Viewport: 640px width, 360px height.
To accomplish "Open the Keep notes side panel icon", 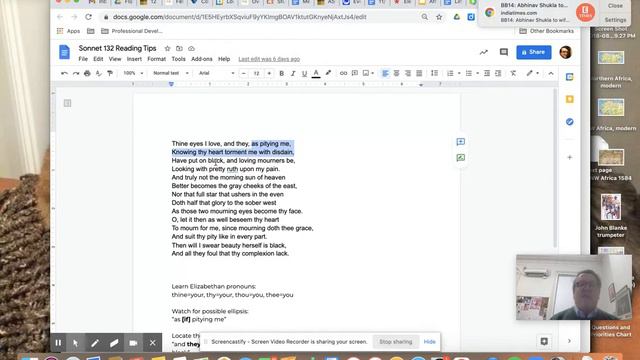I will 569,99.
